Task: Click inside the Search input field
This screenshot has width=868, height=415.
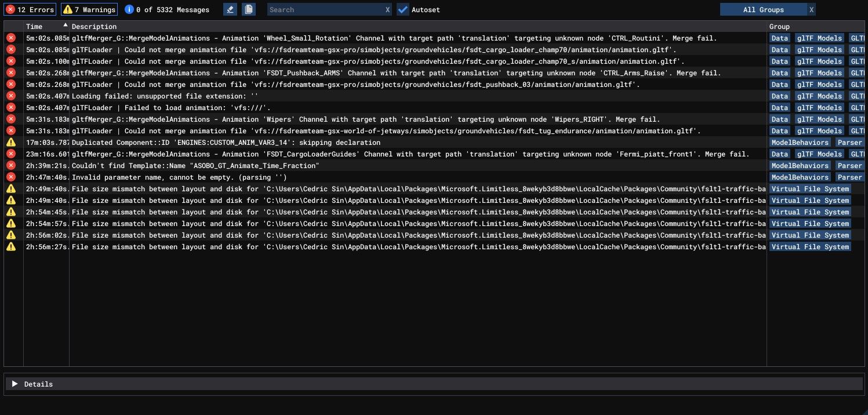Action: point(325,10)
